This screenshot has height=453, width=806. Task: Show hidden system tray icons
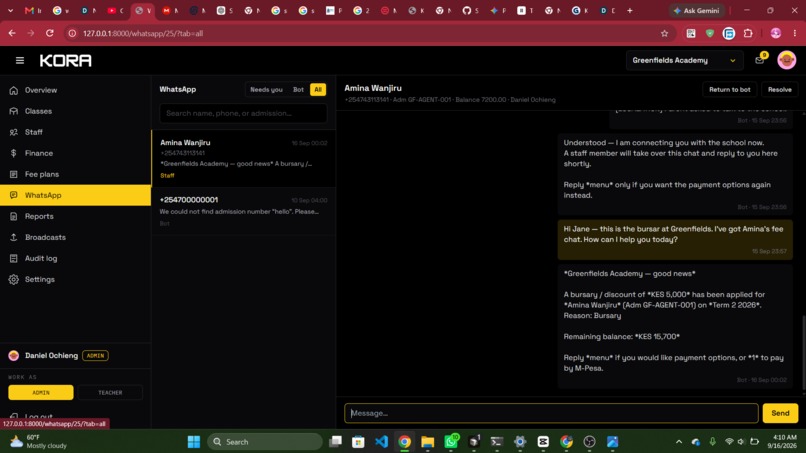679,442
